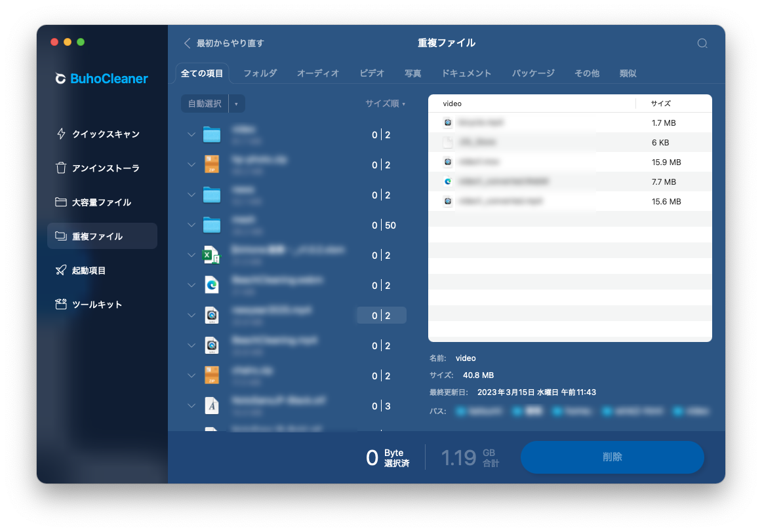Click the 重複ファイル sidebar icon
This screenshot has height=532, width=762.
coord(60,236)
